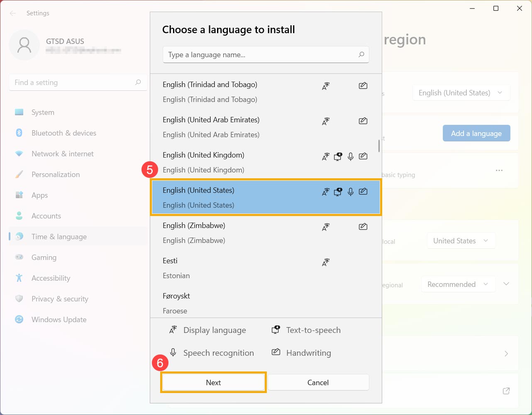Select Eesti Estonian language
The height and width of the screenshot is (415, 532).
(x=266, y=268)
